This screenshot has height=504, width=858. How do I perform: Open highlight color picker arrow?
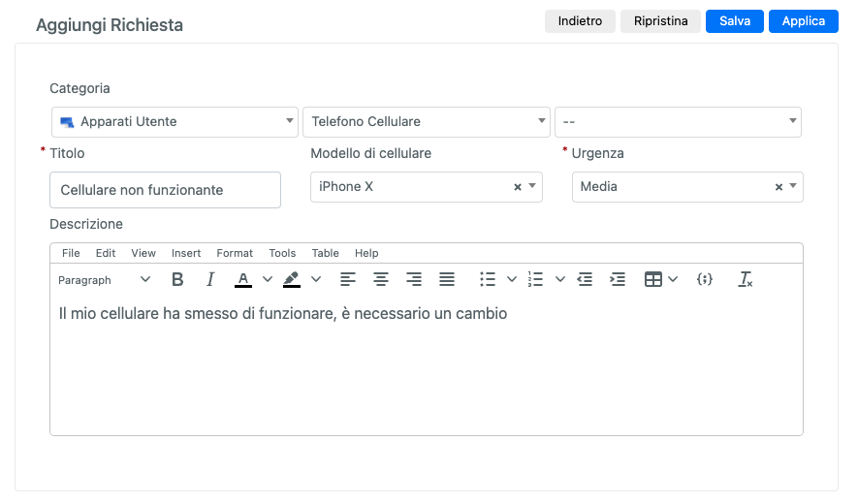[316, 280]
